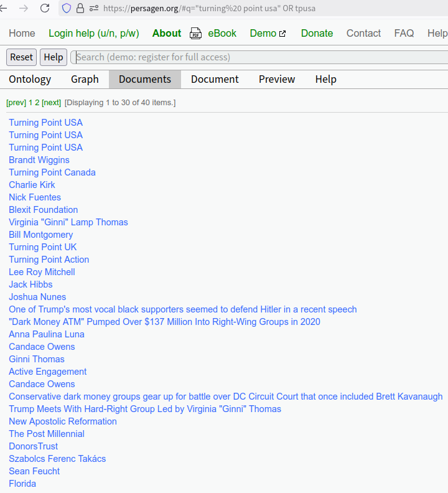Open the top navigation Help link
The width and height of the screenshot is (448, 493).
[437, 34]
